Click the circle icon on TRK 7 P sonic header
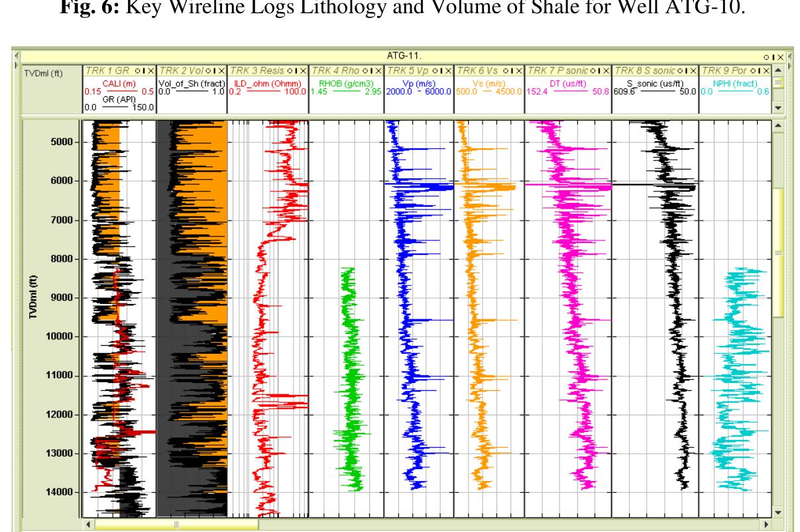 [593, 70]
